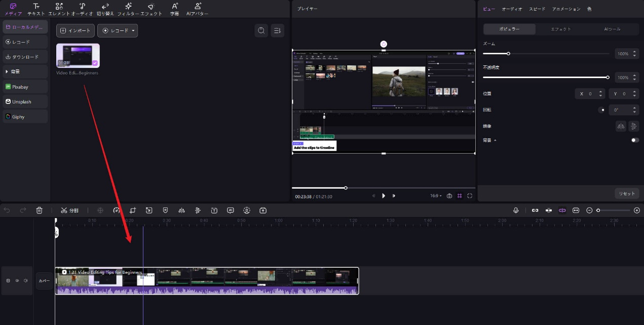Open the speed gauge tool in timeline toolbar

click(117, 210)
